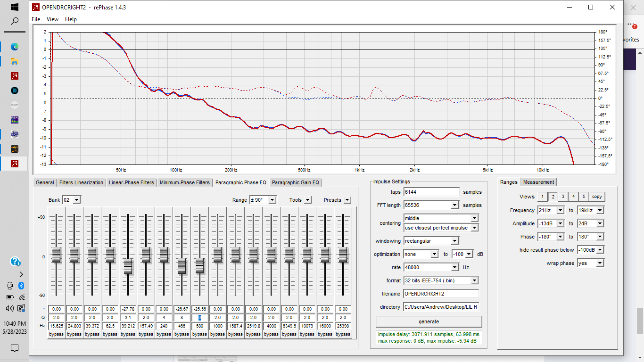This screenshot has height=362, width=644.
Task: Toggle bypass for the 99.212 Hz band
Action: 128,334
